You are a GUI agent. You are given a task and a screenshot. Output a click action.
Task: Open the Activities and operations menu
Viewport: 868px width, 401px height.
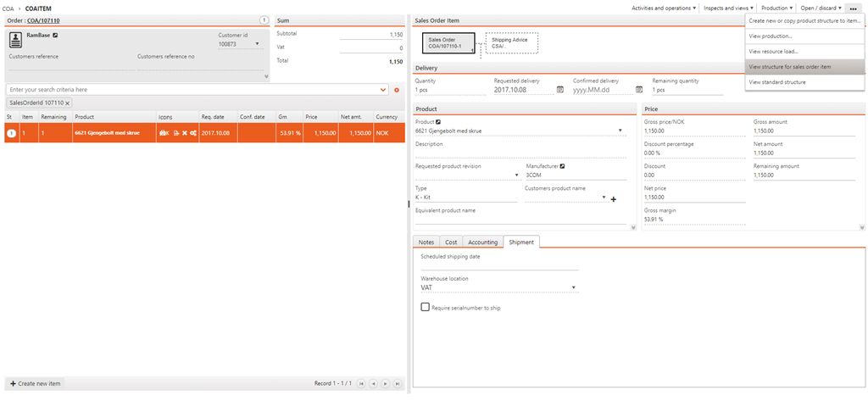pyautogui.click(x=665, y=8)
